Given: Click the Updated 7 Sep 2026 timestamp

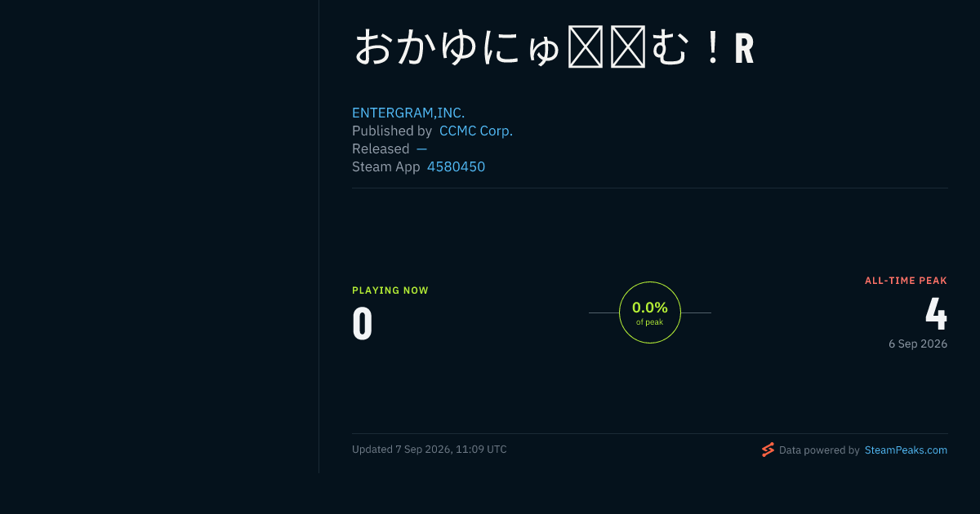Looking at the screenshot, I should click(430, 450).
